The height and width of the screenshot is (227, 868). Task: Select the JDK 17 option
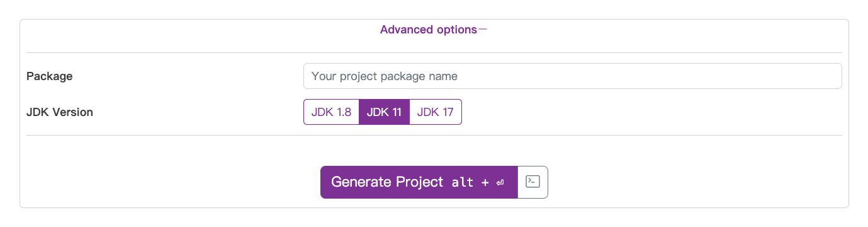point(436,112)
